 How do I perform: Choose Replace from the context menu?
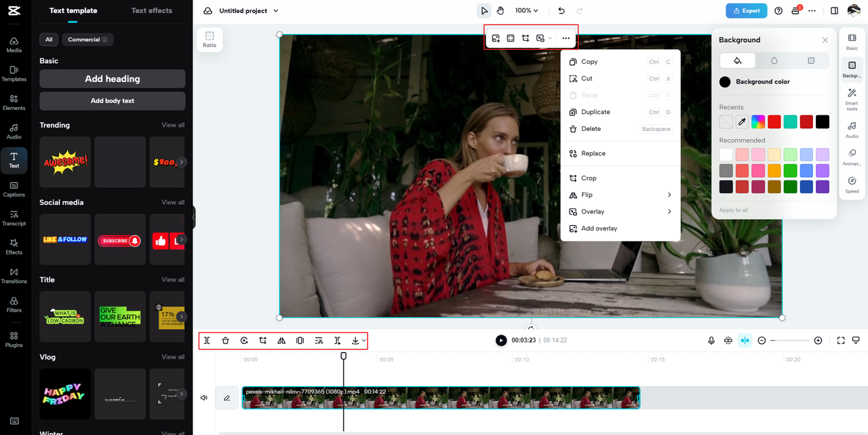click(620, 153)
